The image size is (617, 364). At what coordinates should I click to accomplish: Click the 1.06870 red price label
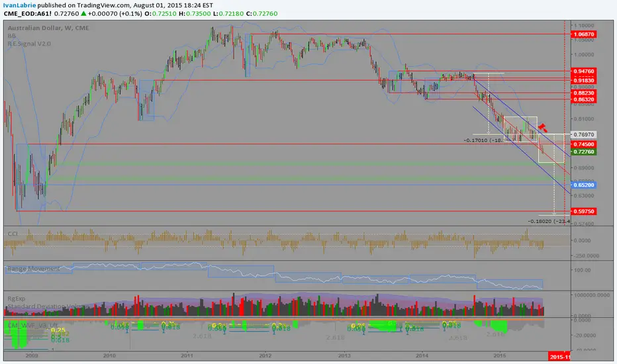point(584,34)
